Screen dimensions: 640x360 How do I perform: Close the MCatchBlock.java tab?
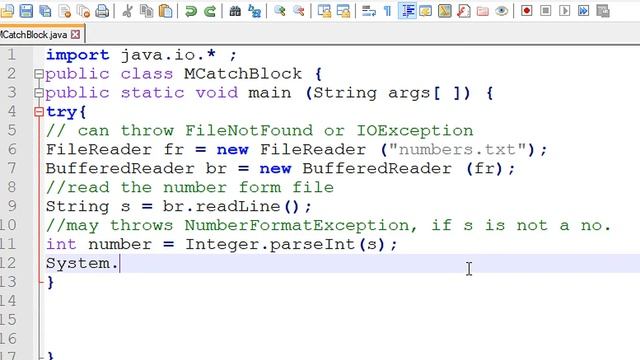76,35
